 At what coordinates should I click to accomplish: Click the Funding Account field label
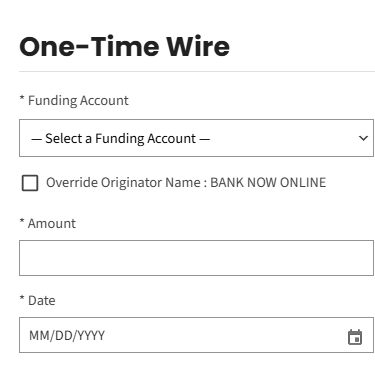(x=78, y=100)
